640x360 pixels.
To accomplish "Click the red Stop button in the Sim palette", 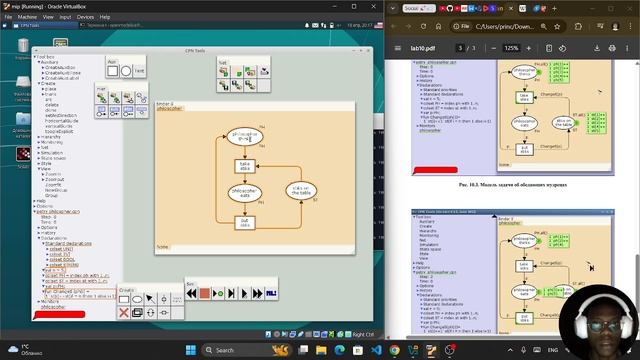I will point(205,293).
